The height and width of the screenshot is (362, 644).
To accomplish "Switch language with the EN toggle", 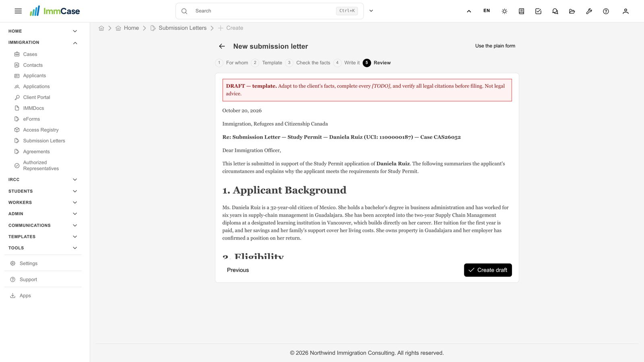I will (x=487, y=11).
